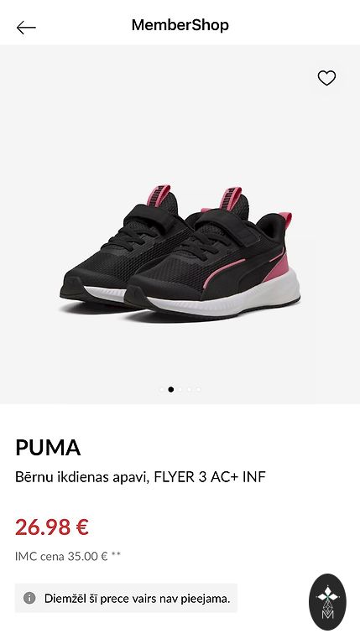360x644 pixels.
Task: Tap the 'Diemžēl šī prece vairs nav pieejama' notice
Action: tap(126, 598)
